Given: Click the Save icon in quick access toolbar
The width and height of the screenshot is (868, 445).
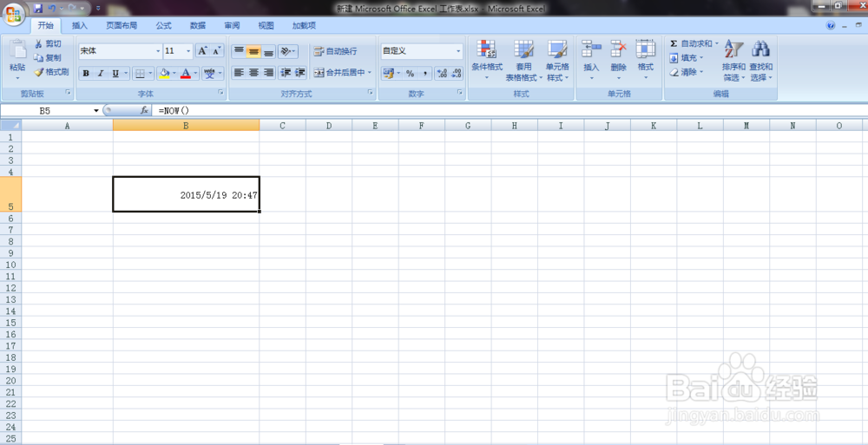Looking at the screenshot, I should tap(37, 9).
